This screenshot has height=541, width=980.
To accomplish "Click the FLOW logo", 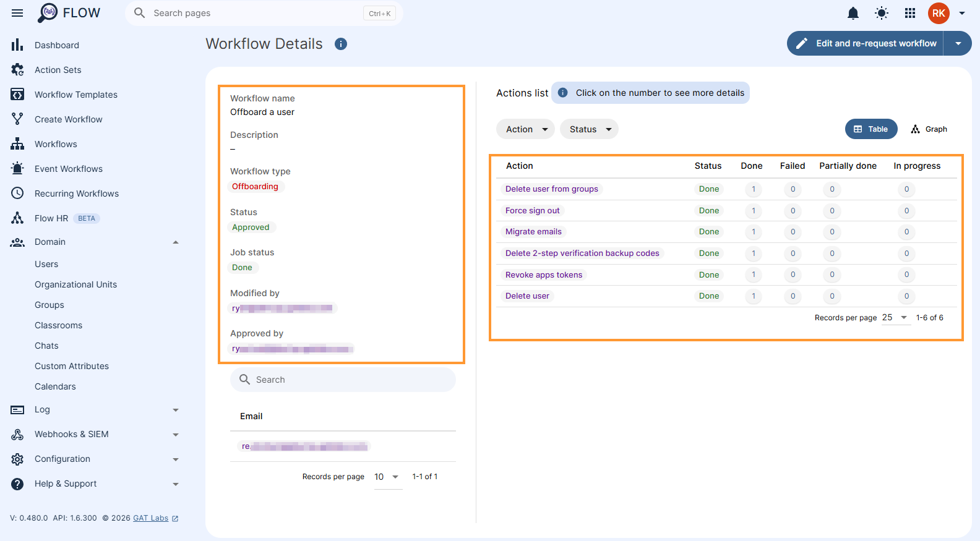I will (69, 12).
